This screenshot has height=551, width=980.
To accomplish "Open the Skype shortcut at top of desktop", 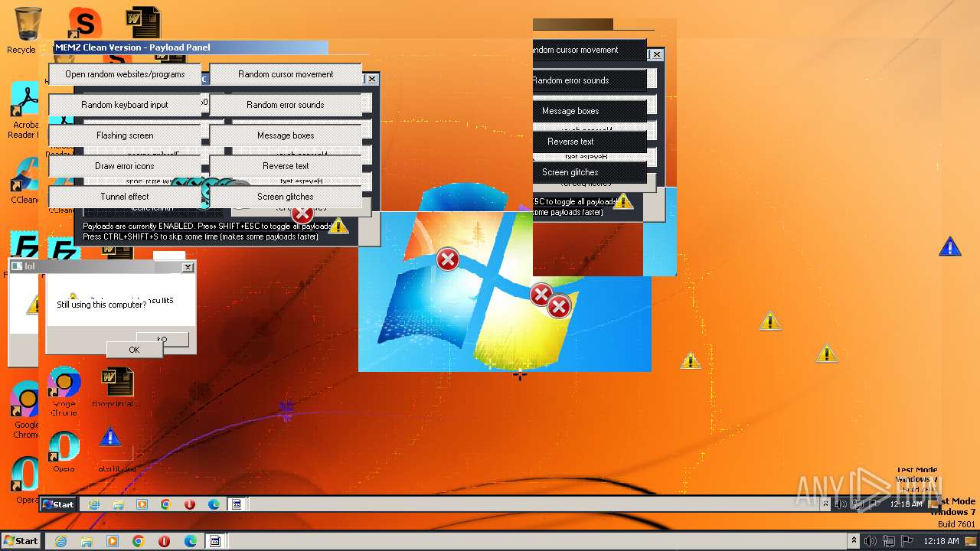I will 84,23.
